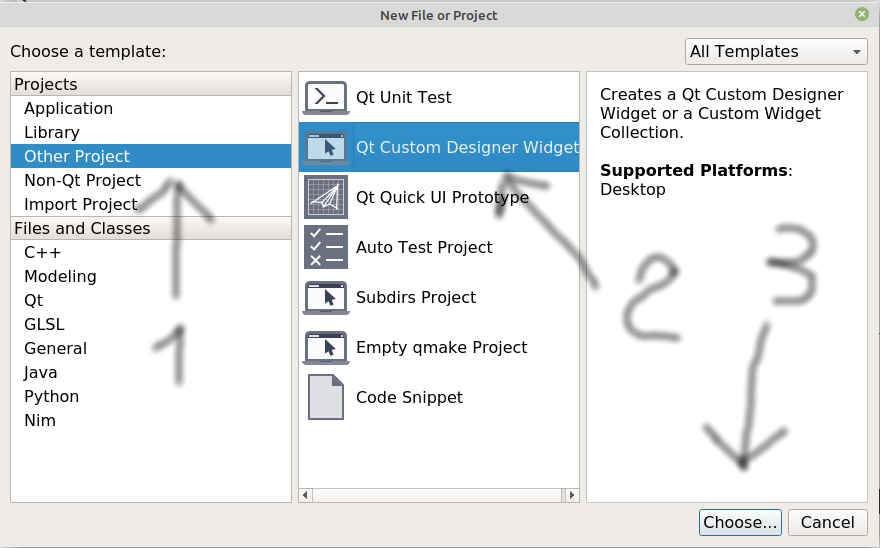Screen dimensions: 880x548
Task: Close the New File or Project dialog
Action: pos(861,14)
